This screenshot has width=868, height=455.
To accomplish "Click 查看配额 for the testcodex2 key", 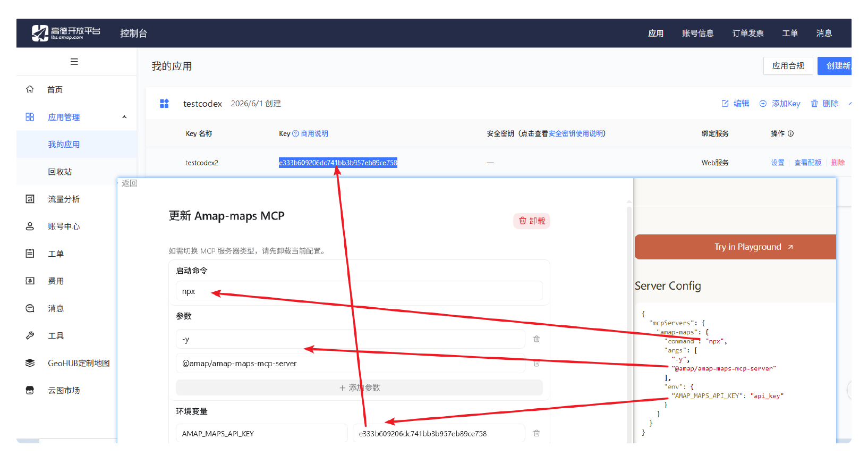I will point(807,163).
